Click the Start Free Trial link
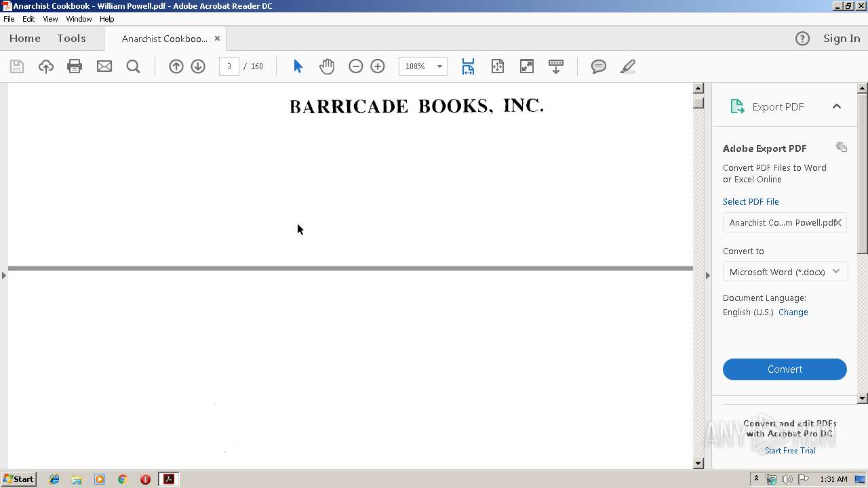Viewport: 868px width, 488px height. [790, 451]
